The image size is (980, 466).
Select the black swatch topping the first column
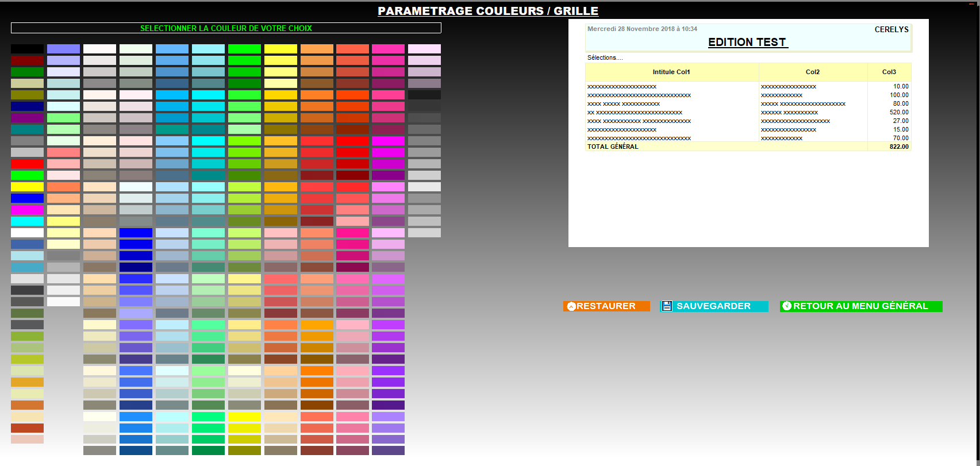(27, 49)
